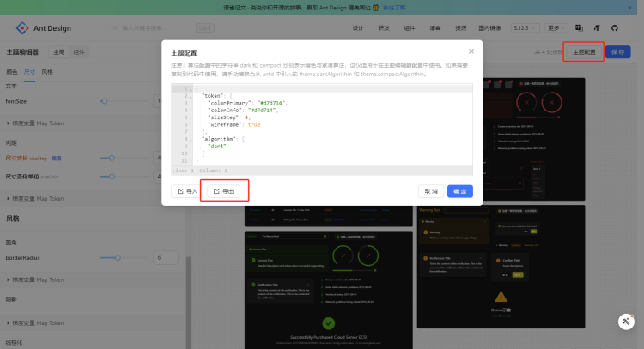Click the "wireframe": true line in code
644x349 pixels.
click(234, 124)
